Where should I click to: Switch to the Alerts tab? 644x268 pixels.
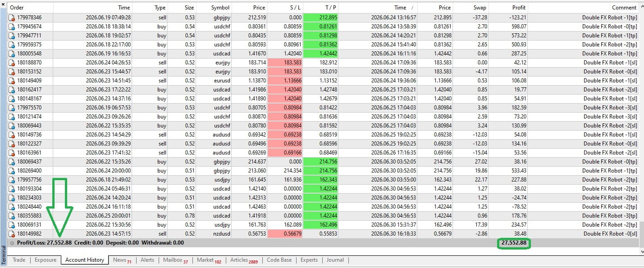[x=147, y=260]
